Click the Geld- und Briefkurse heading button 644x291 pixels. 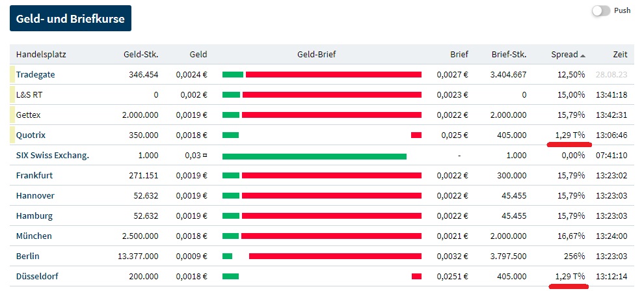click(71, 19)
